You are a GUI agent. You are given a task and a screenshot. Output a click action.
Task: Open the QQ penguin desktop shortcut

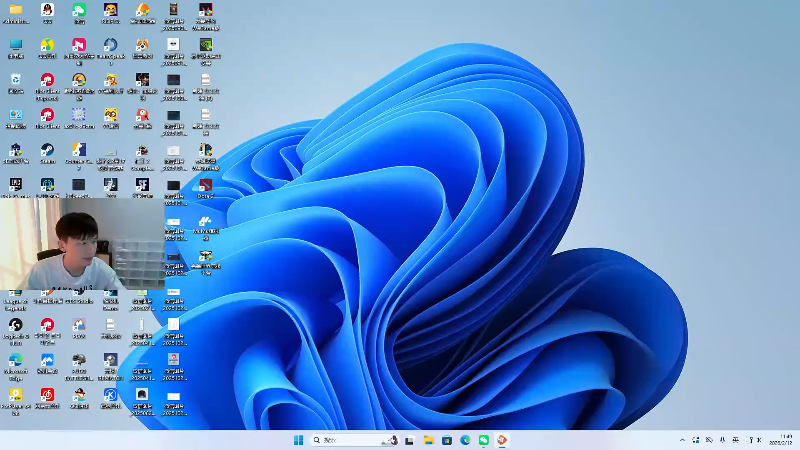[47, 10]
